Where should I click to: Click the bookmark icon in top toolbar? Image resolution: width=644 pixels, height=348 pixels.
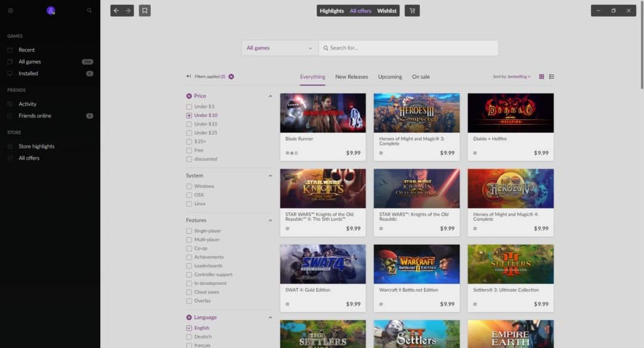coord(145,11)
